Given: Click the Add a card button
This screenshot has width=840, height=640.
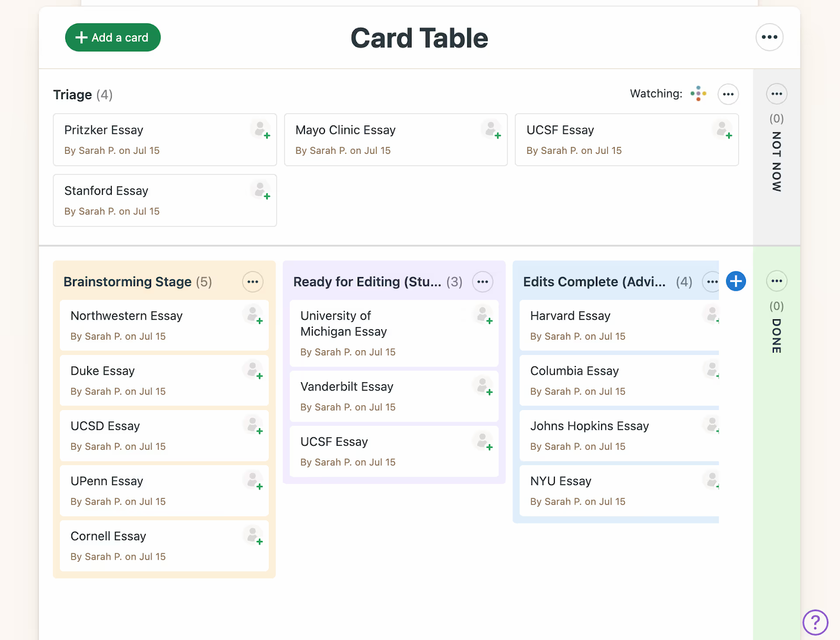Looking at the screenshot, I should point(112,37).
